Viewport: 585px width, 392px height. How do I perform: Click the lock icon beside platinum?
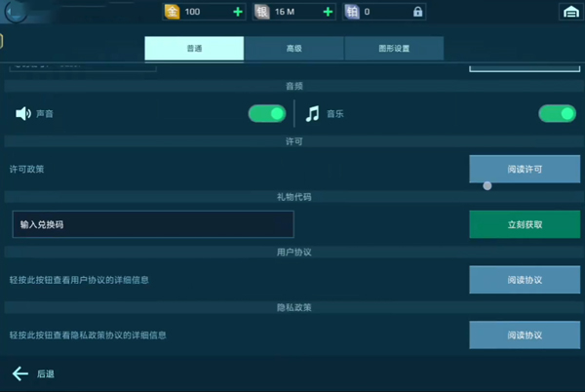point(418,12)
